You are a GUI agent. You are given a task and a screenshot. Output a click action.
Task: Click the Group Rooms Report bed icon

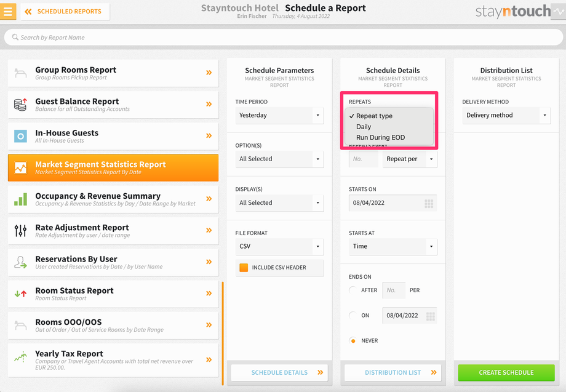pos(20,73)
